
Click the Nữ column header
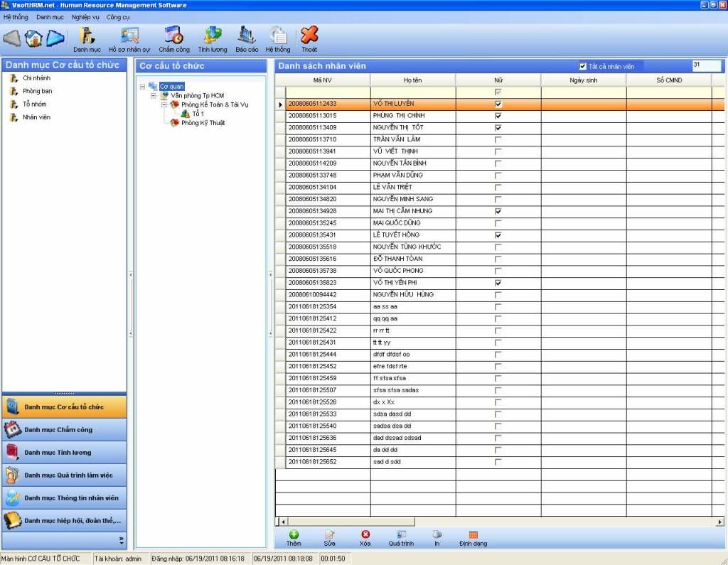click(498, 80)
